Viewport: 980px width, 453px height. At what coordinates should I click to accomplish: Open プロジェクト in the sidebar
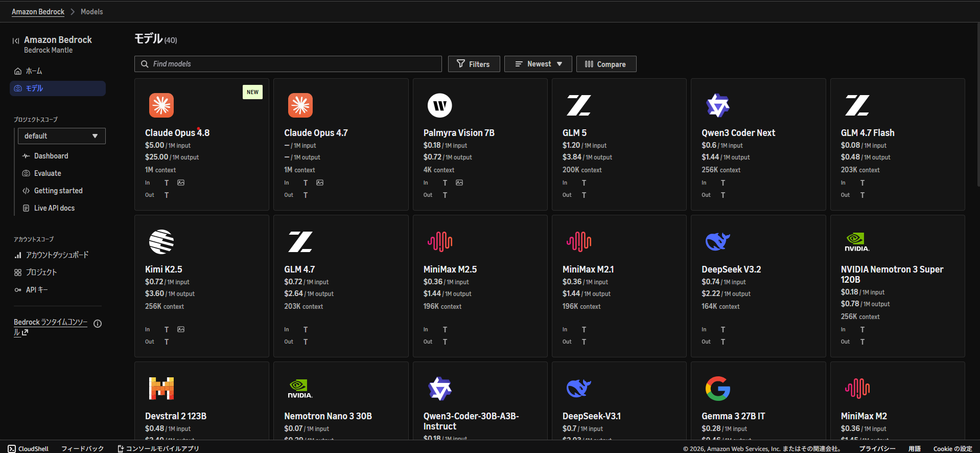coord(41,273)
